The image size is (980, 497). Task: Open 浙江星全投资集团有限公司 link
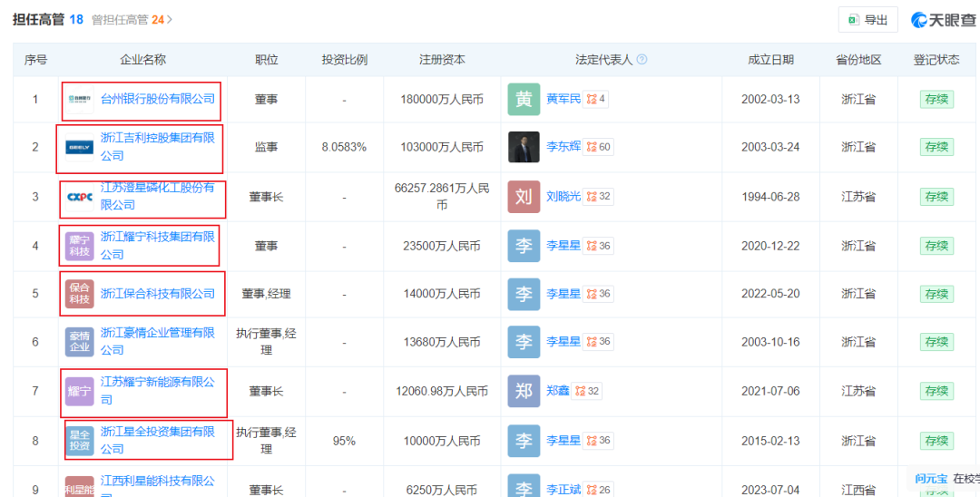pyautogui.click(x=158, y=440)
